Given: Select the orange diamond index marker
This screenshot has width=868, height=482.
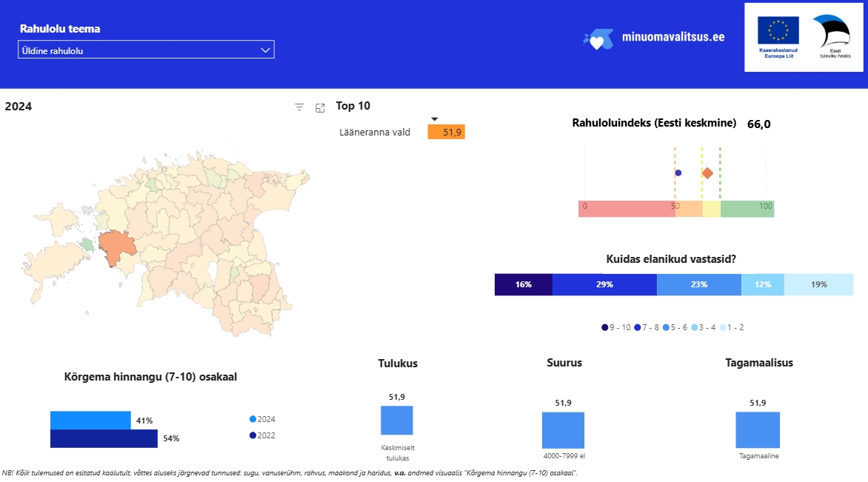Looking at the screenshot, I should pyautogui.click(x=707, y=173).
